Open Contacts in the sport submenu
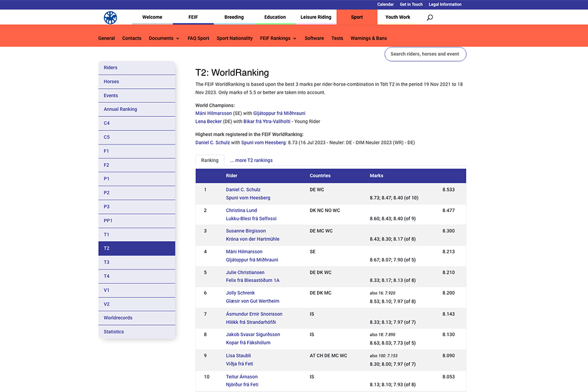 132,38
